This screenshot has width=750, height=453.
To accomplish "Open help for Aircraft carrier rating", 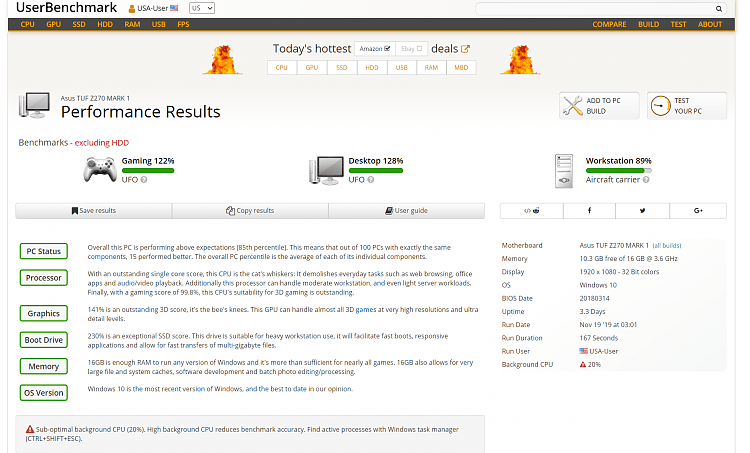I will coord(646,180).
